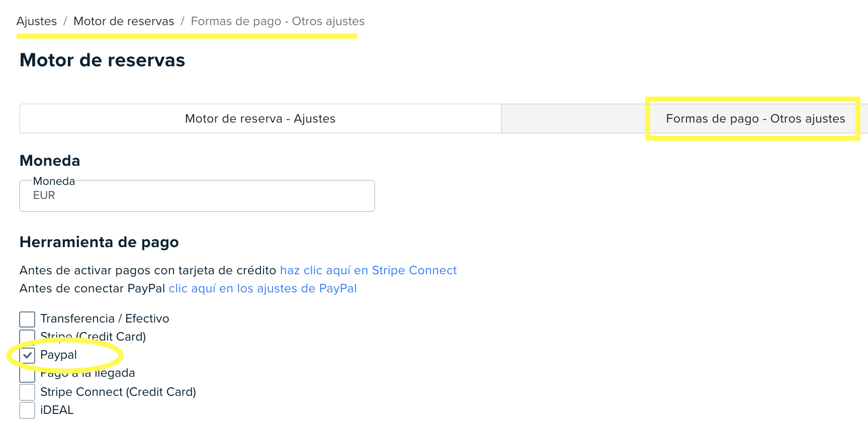The image size is (868, 433).
Task: Go to Motor de reservas breadcrumb
Action: tap(124, 21)
